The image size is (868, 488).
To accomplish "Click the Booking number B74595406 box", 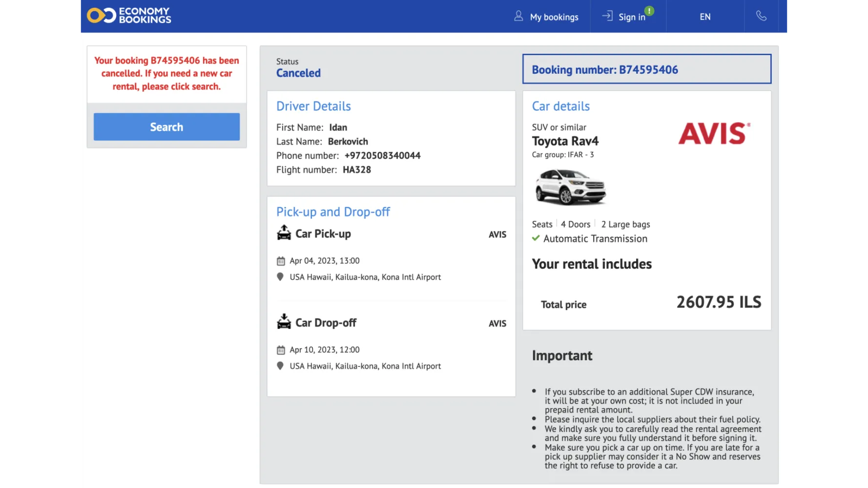I will (x=647, y=69).
